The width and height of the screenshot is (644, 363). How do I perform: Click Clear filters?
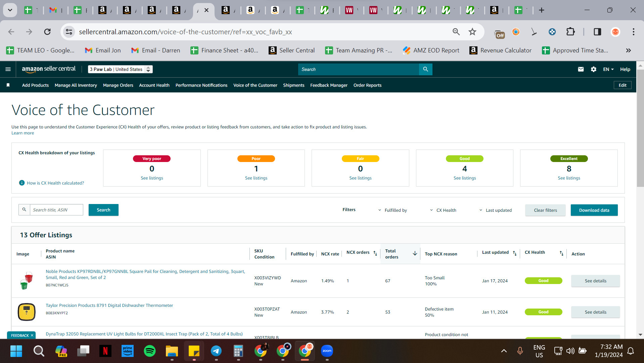click(545, 210)
